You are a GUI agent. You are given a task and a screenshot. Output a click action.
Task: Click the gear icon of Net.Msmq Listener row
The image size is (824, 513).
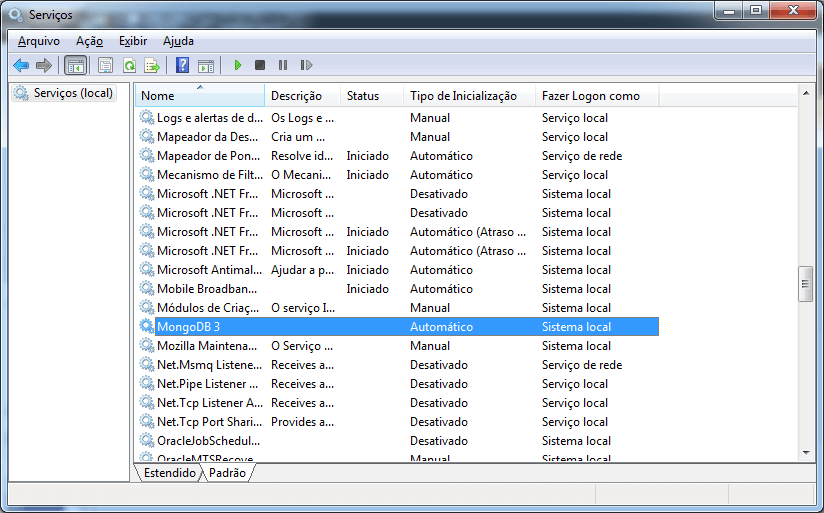146,364
